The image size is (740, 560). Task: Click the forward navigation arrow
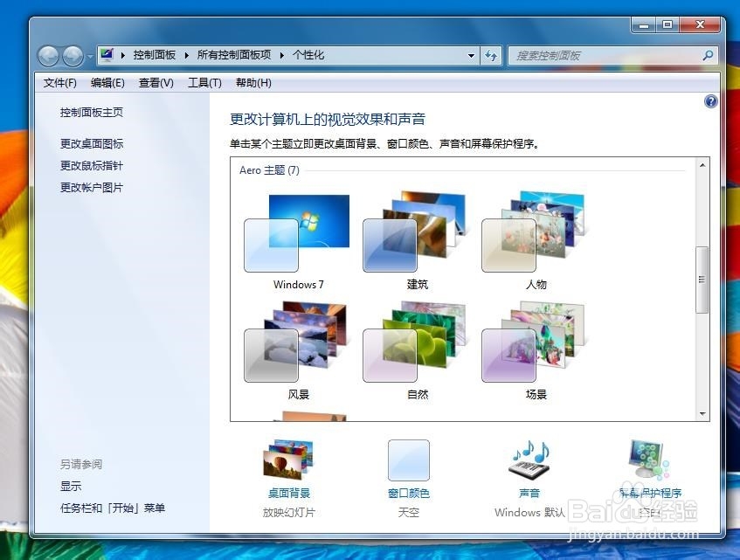pyautogui.click(x=71, y=55)
